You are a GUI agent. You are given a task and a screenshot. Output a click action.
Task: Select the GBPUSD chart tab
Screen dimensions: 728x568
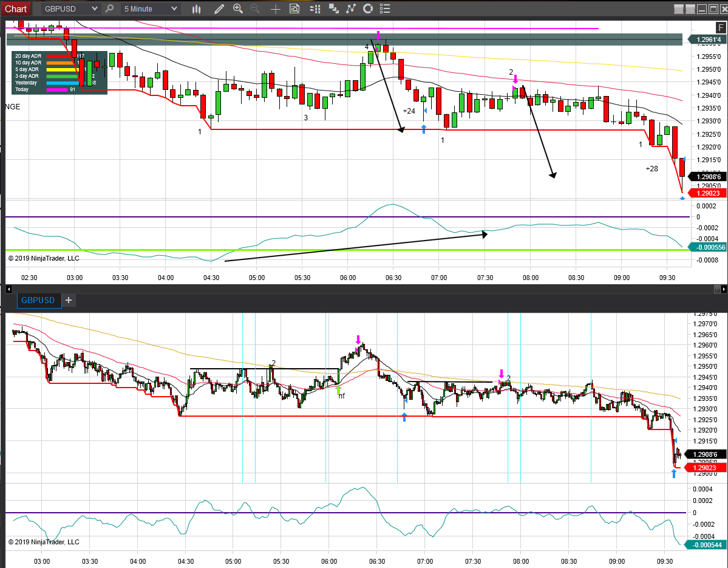click(38, 300)
